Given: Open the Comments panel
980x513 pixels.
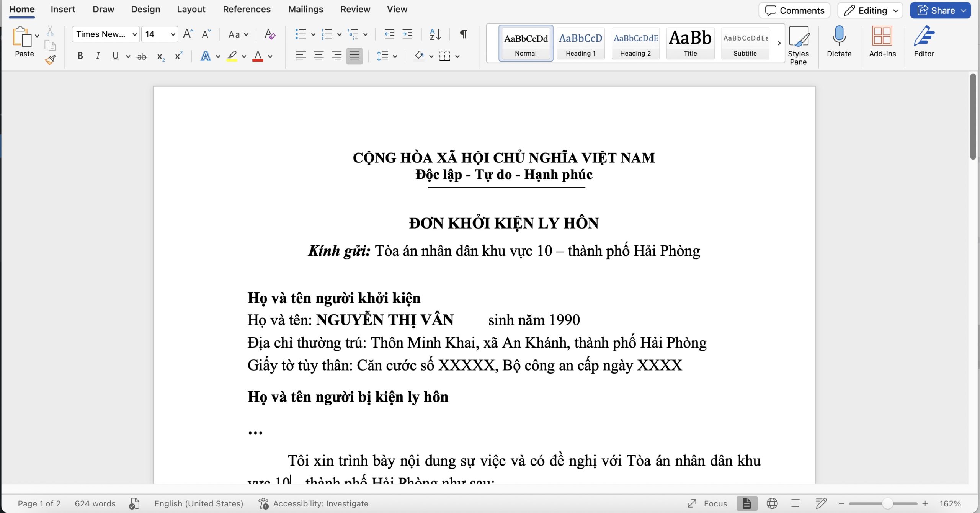Looking at the screenshot, I should tap(794, 10).
